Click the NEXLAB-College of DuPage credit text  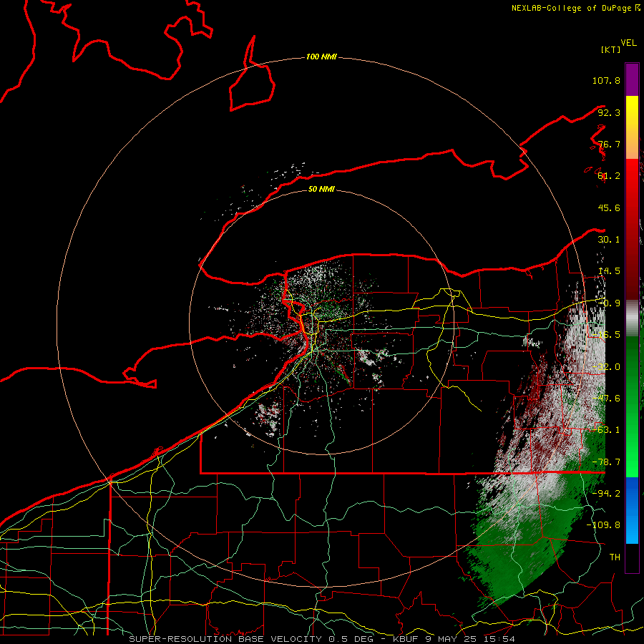click(x=575, y=8)
